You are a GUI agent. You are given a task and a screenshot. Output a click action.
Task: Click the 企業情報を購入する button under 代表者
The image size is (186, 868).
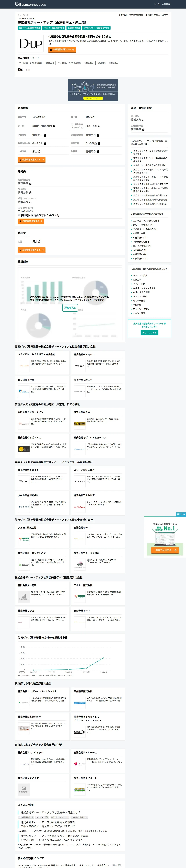click(31, 250)
